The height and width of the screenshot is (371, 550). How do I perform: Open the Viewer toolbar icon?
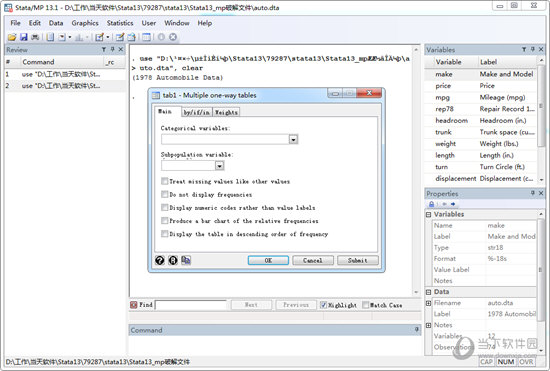(x=62, y=37)
